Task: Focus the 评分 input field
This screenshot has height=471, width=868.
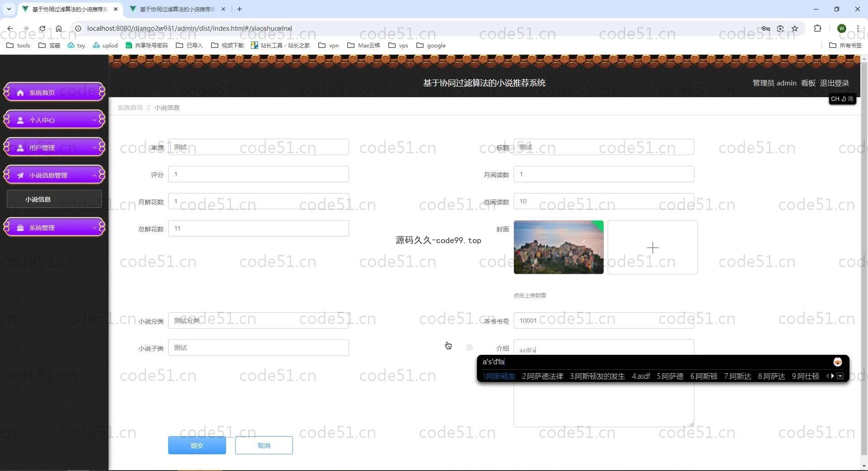Action: click(259, 174)
